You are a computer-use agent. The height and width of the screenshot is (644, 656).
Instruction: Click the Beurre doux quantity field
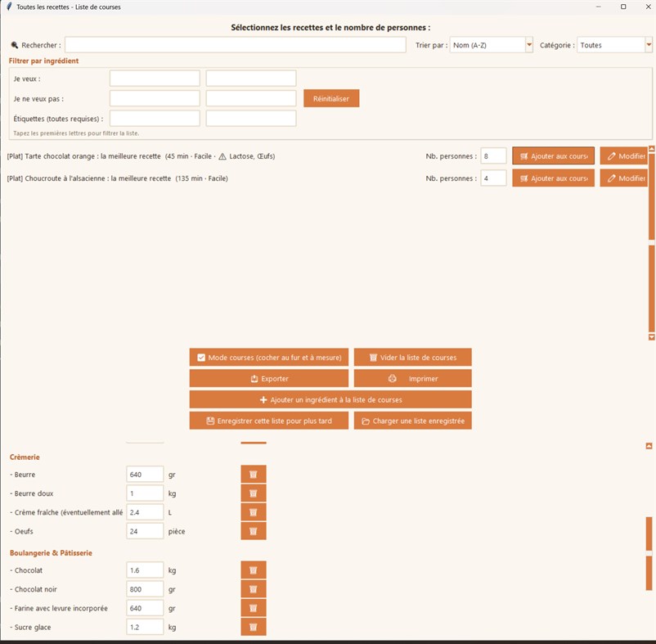coord(145,493)
